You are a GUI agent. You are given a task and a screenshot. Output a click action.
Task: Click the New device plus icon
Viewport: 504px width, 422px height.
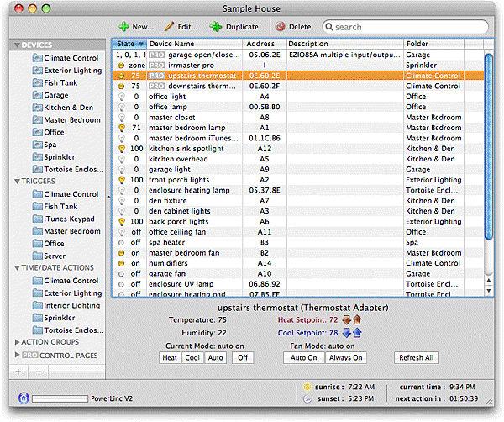123,27
